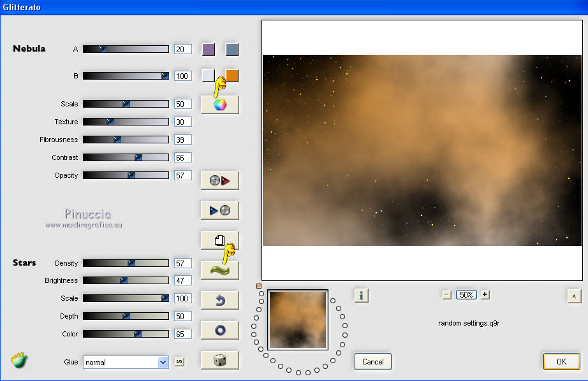The height and width of the screenshot is (381, 588).
Task: Select the steel blue Nebula A swatch
Action: coord(232,50)
